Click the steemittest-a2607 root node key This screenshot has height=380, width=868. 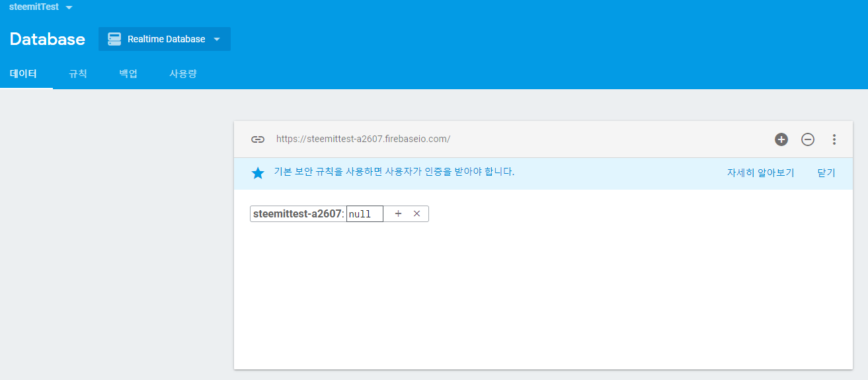coord(297,214)
